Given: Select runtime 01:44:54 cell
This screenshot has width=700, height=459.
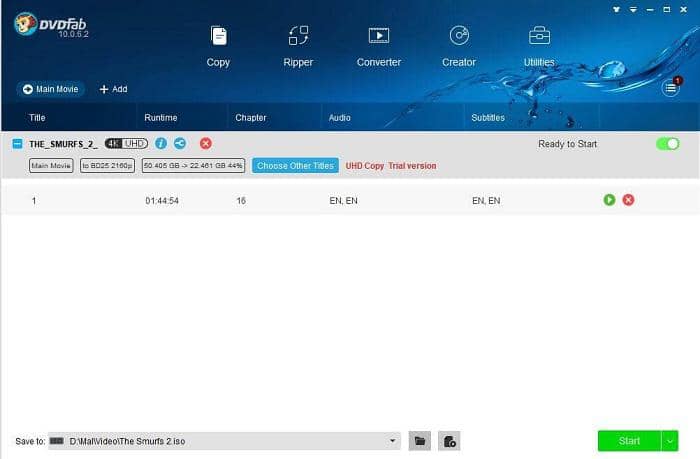Looking at the screenshot, I should click(162, 201).
